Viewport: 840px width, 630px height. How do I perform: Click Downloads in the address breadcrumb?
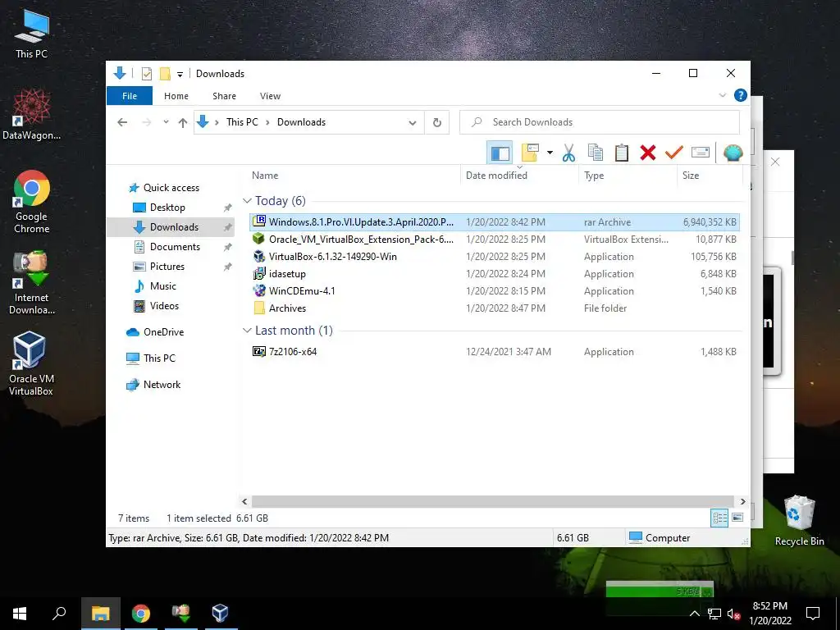(301, 122)
